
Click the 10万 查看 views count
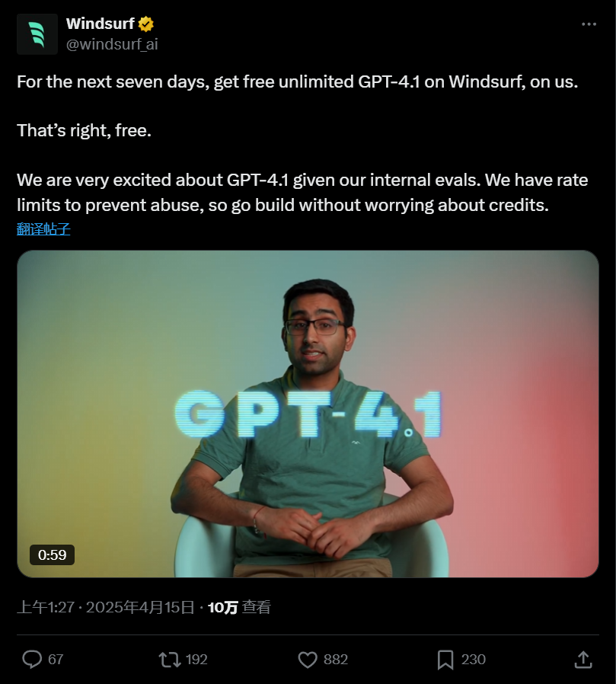click(239, 607)
